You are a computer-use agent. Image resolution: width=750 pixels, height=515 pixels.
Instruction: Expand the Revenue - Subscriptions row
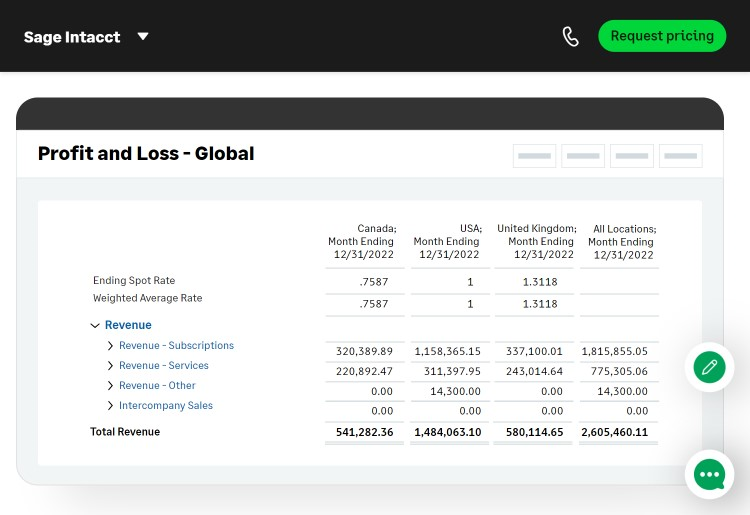[110, 346]
